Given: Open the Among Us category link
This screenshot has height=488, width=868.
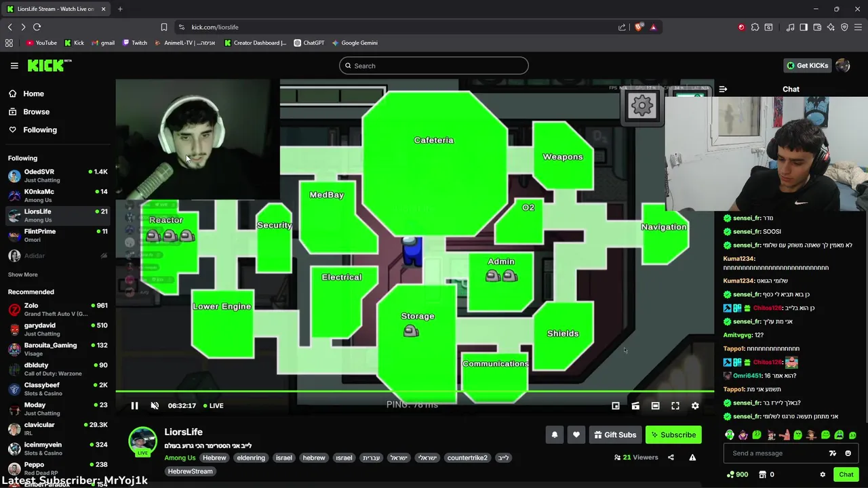Looking at the screenshot, I should pos(180,457).
